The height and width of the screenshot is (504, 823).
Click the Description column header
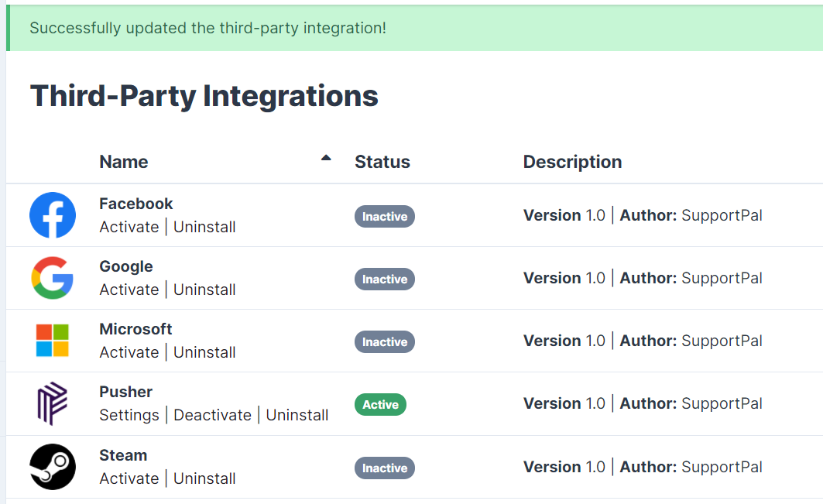572,162
